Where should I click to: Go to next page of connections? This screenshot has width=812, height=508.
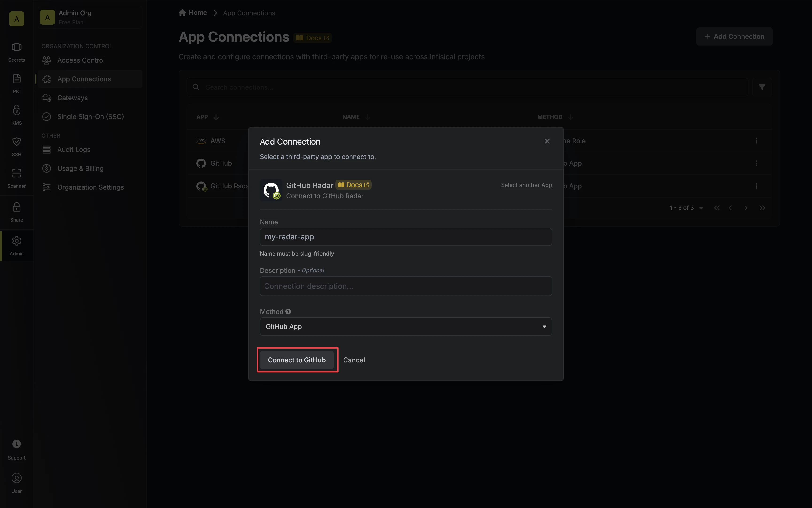click(746, 208)
